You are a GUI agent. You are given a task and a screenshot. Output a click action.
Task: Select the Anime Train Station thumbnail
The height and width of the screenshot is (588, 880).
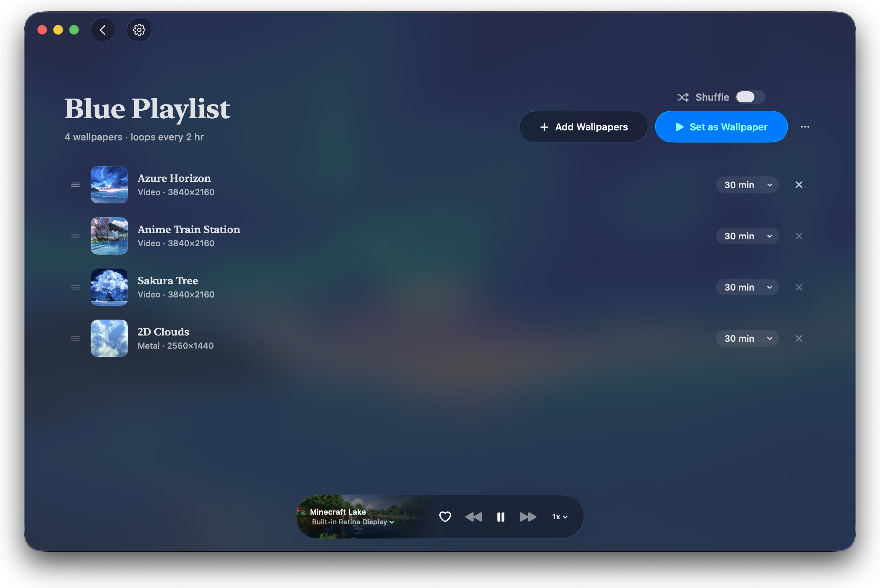click(109, 236)
